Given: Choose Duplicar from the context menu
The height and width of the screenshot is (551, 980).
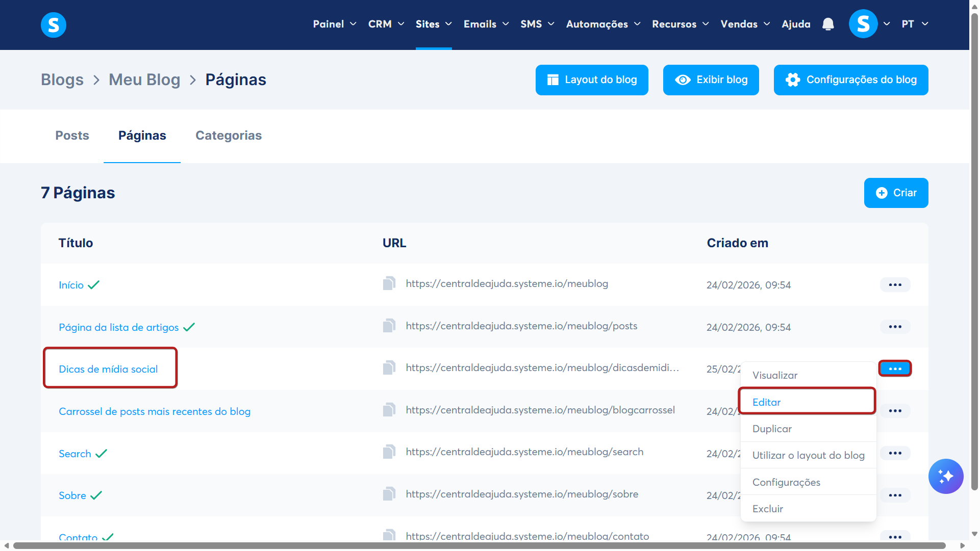Looking at the screenshot, I should (772, 429).
